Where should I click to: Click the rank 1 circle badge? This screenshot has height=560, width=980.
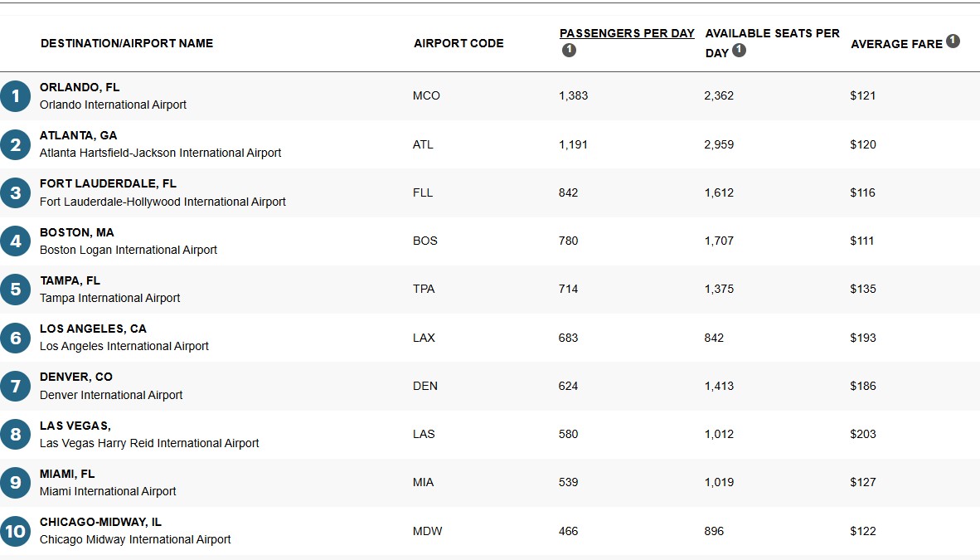pos(15,96)
